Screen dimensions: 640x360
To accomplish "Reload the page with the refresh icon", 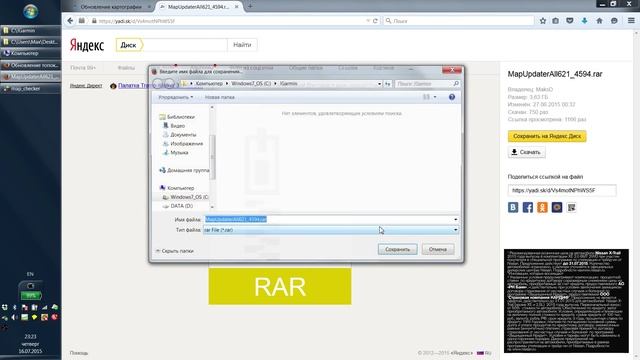I will pyautogui.click(x=375, y=21).
